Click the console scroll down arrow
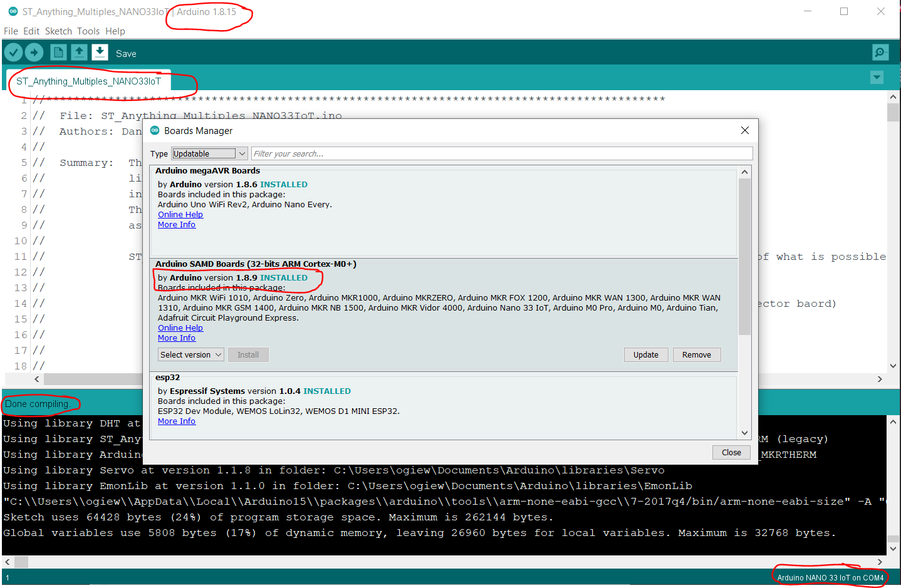Viewport: 901px width, 588px height. (893, 549)
